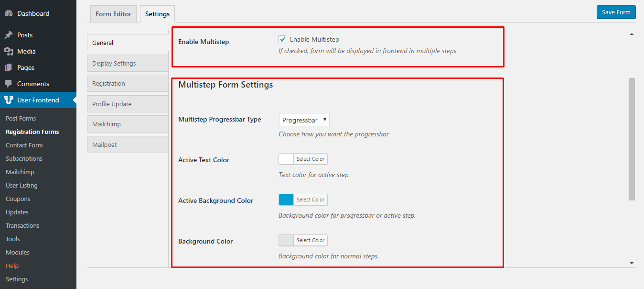Click the scrollbar up arrow
This screenshot has height=289, width=644.
(x=632, y=34)
